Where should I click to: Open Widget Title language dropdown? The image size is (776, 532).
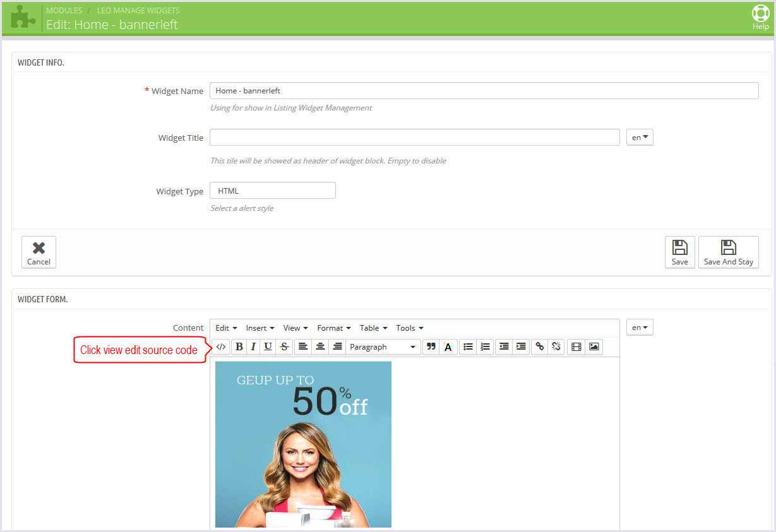(x=640, y=137)
